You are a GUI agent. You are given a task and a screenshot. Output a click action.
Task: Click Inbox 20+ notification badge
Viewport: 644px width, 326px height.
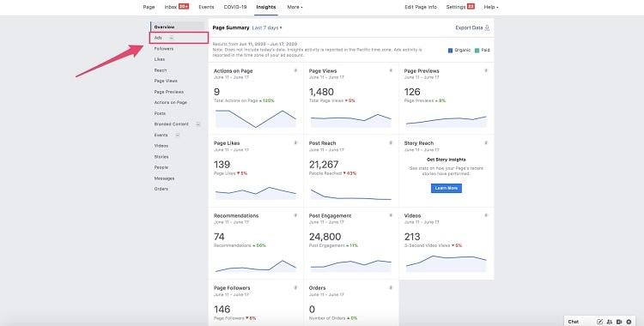[184, 7]
